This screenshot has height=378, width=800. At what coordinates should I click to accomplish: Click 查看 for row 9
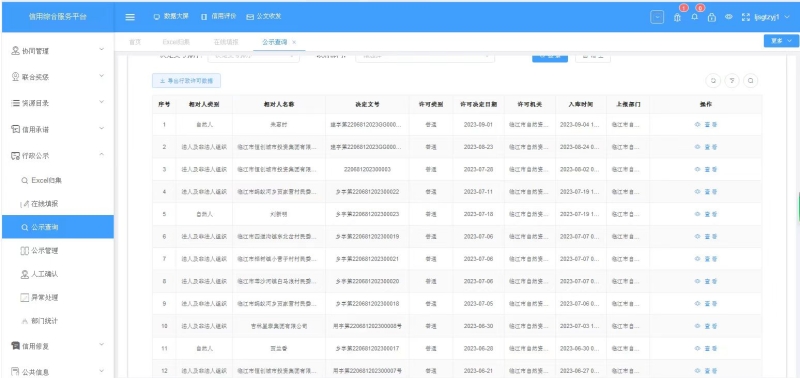coord(706,304)
